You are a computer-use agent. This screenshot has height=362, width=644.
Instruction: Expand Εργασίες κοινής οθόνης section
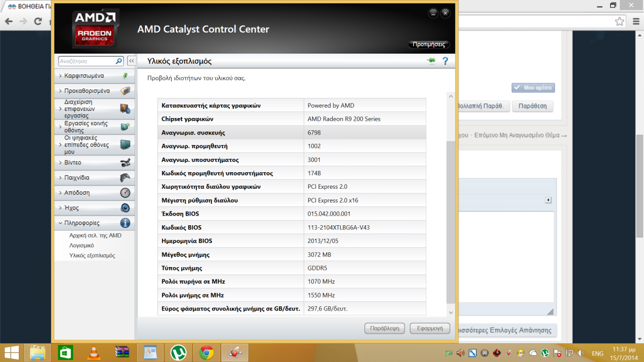tap(94, 127)
